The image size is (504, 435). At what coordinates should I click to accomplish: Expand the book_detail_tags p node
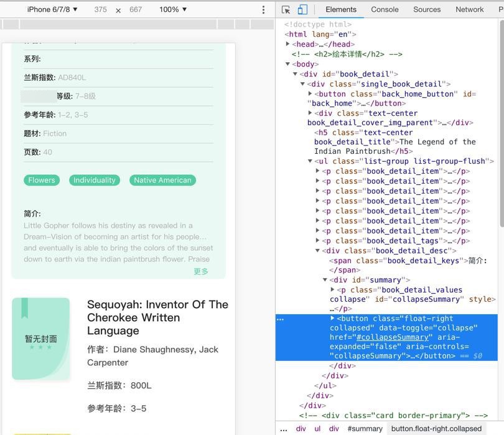(317, 240)
